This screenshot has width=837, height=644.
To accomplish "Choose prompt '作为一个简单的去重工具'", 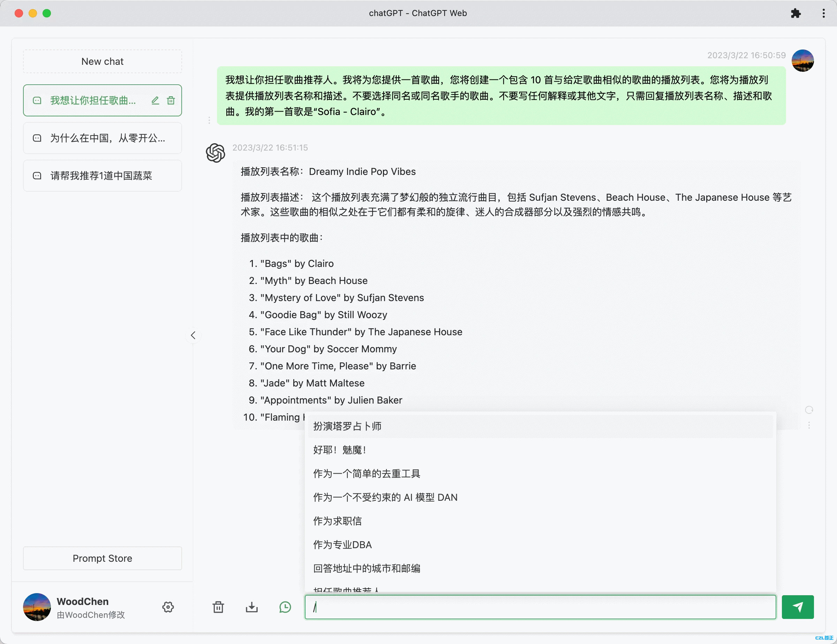I will click(x=540, y=474).
